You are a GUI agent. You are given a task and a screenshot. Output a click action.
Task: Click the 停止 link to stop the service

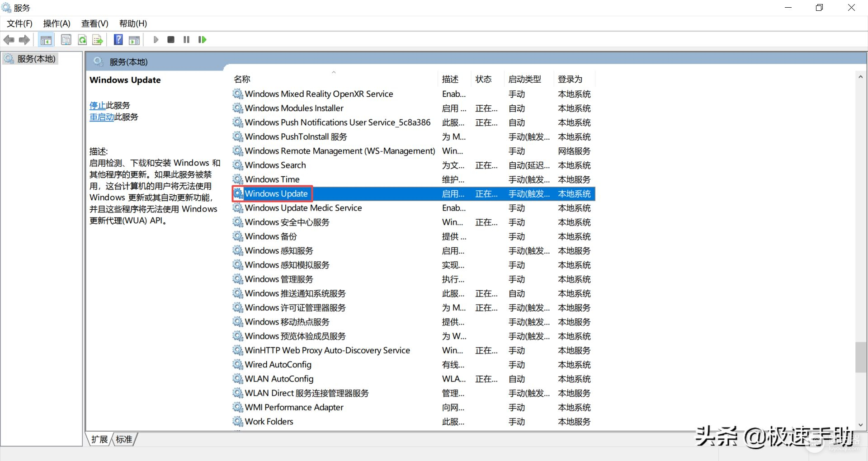pos(97,105)
